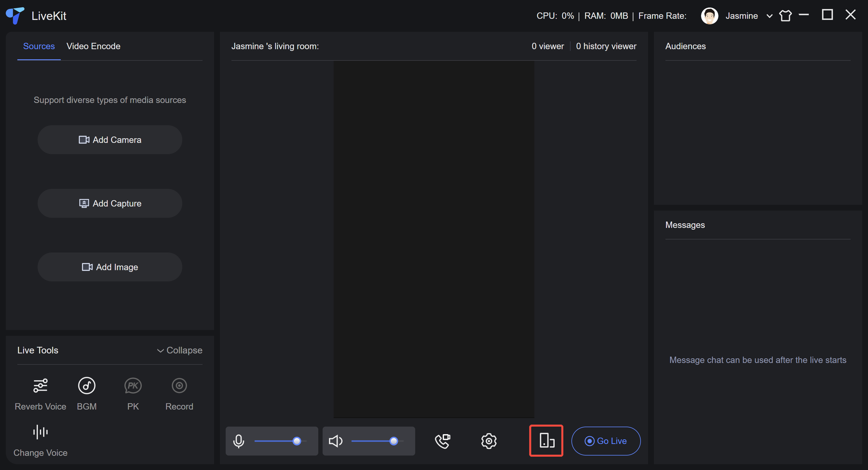Click the Add Capture button
The image size is (868, 470).
coord(110,204)
